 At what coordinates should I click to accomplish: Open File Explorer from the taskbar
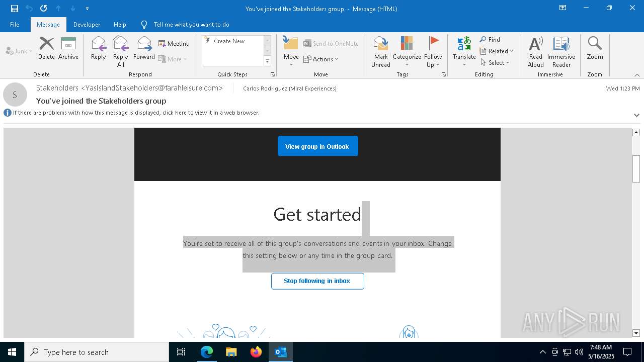pos(231,352)
